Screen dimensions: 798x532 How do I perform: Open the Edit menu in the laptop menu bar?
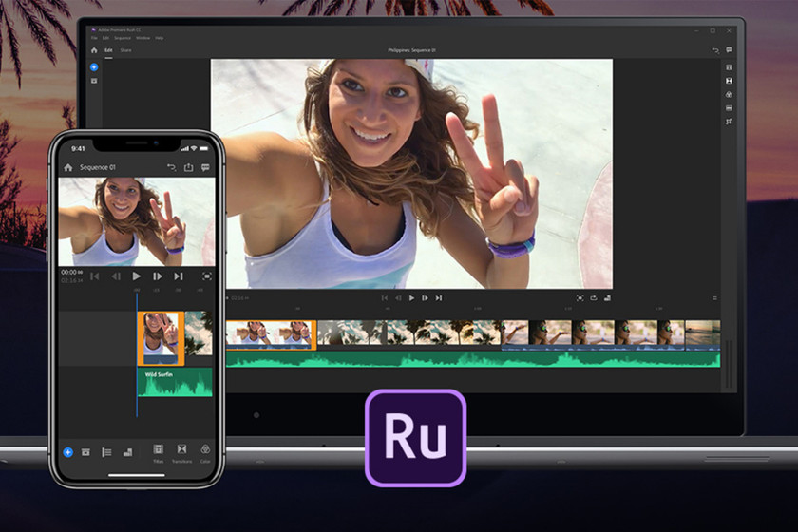pos(105,38)
